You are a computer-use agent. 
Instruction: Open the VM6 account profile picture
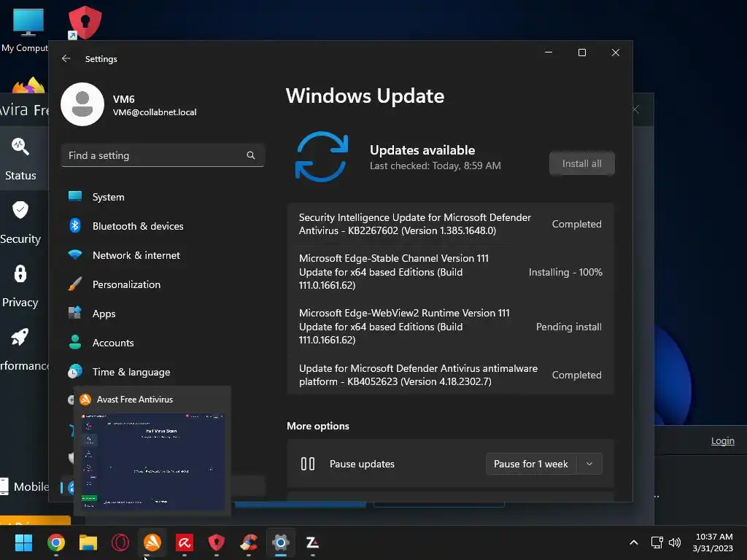pyautogui.click(x=82, y=104)
